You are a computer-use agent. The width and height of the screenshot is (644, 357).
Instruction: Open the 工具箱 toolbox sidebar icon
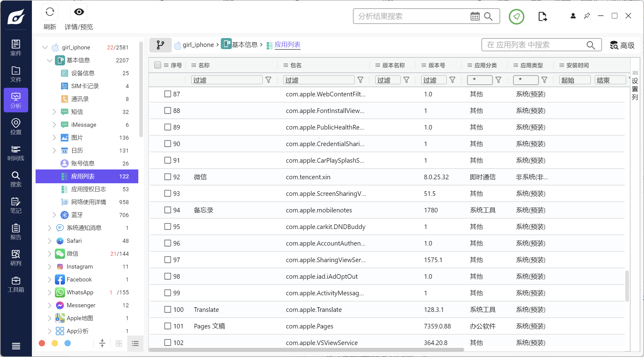click(x=16, y=284)
